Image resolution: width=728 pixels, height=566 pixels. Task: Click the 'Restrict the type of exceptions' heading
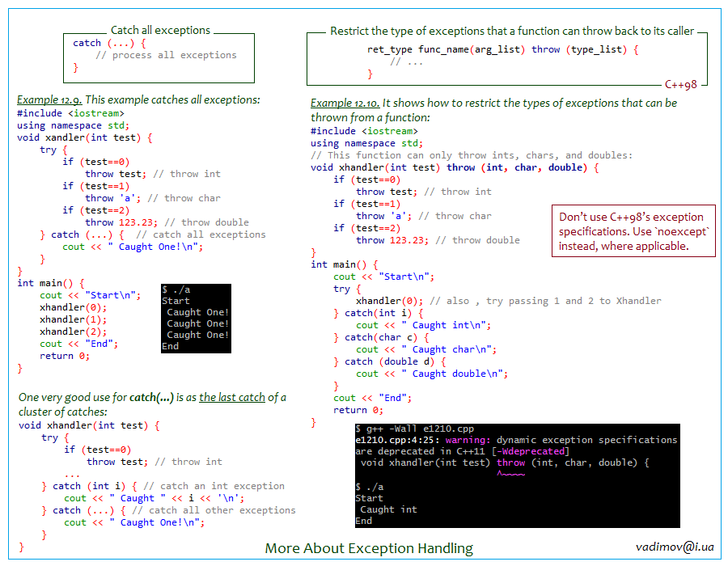[512, 31]
